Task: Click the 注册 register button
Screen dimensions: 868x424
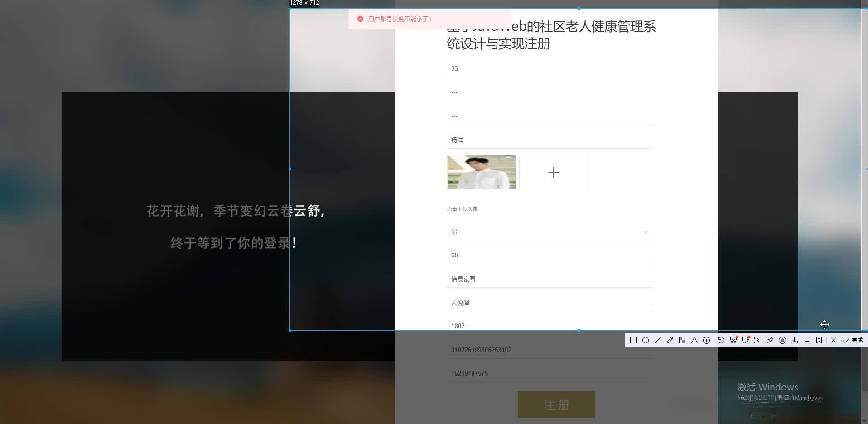Action: tap(556, 405)
